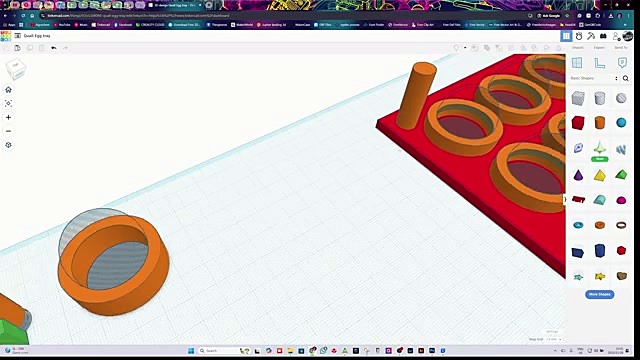Screen dimensions: 640x360
Task: Pick the striped hole Box shape
Action: point(578,98)
